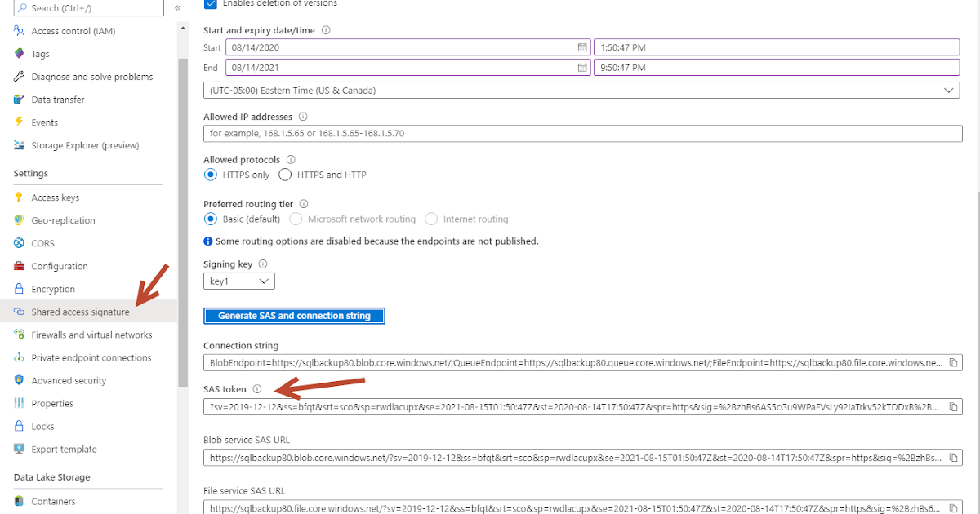980x514 pixels.
Task: Click Generate SAS and connection string
Action: click(x=294, y=316)
